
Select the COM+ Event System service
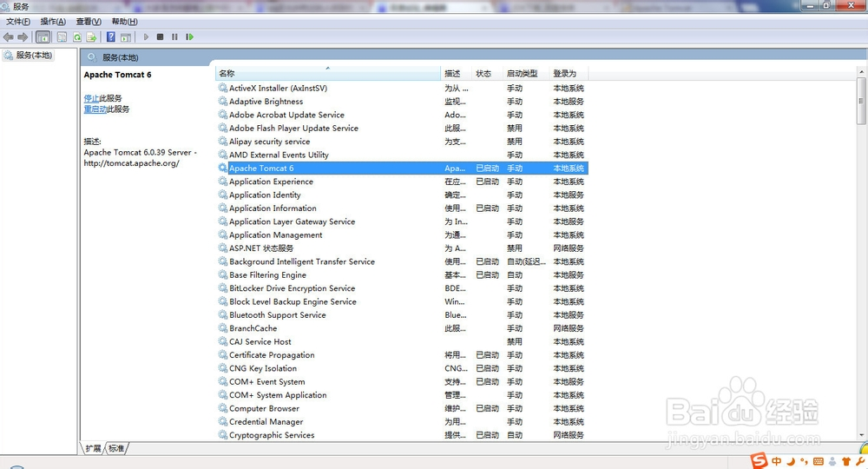[401, 381]
